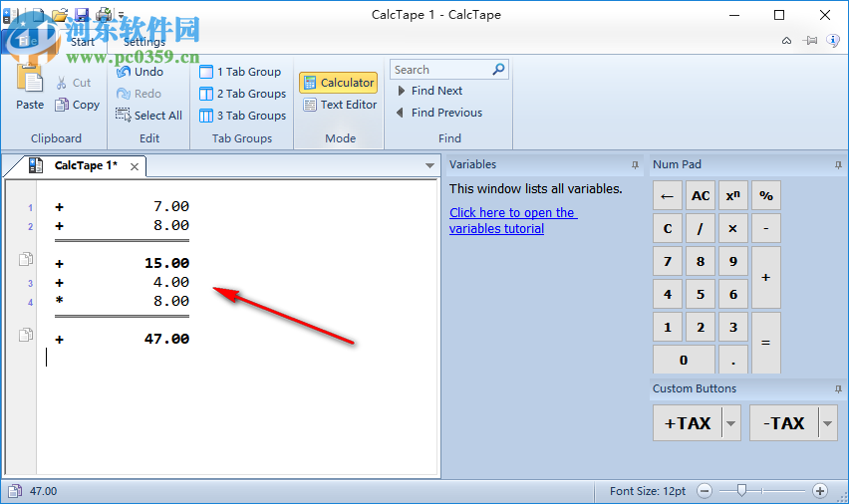The width and height of the screenshot is (849, 504).
Task: Click the font size slider handle
Action: tap(741, 490)
